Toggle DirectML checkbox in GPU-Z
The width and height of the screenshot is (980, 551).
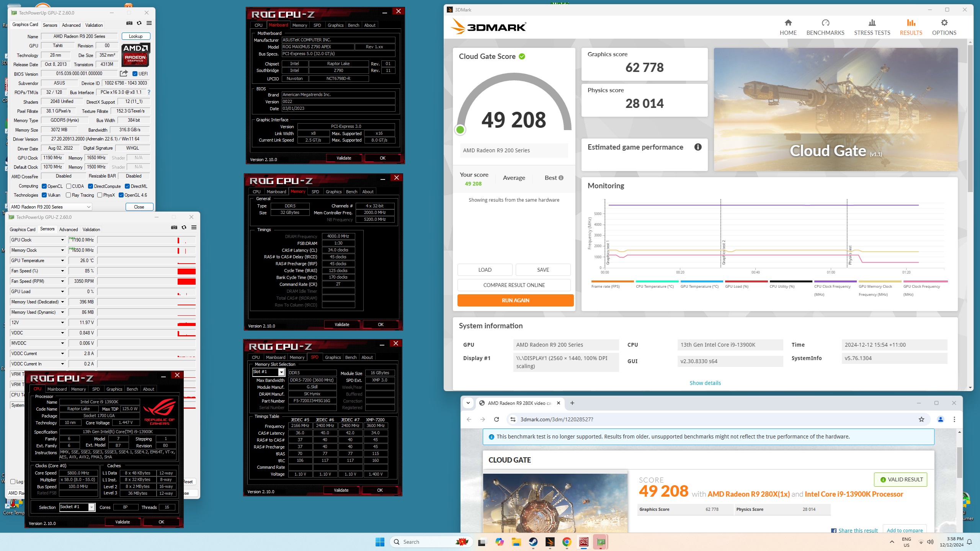[127, 186]
